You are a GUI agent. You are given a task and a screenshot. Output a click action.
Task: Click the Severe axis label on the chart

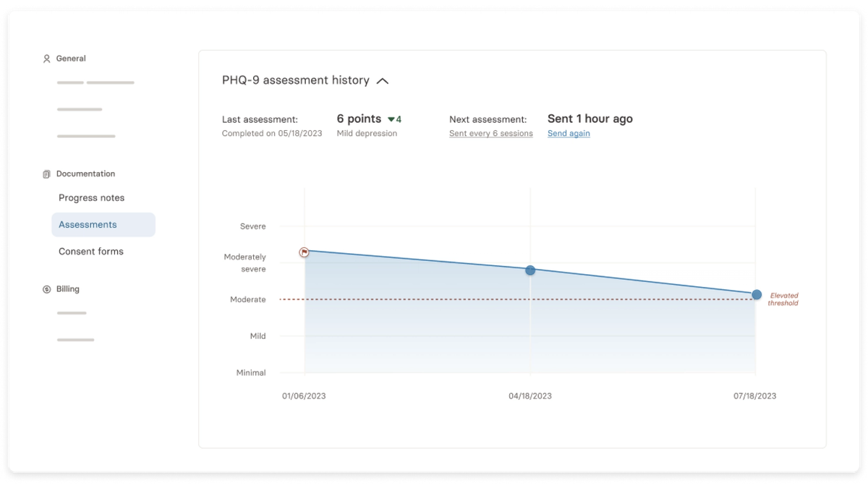pyautogui.click(x=252, y=226)
